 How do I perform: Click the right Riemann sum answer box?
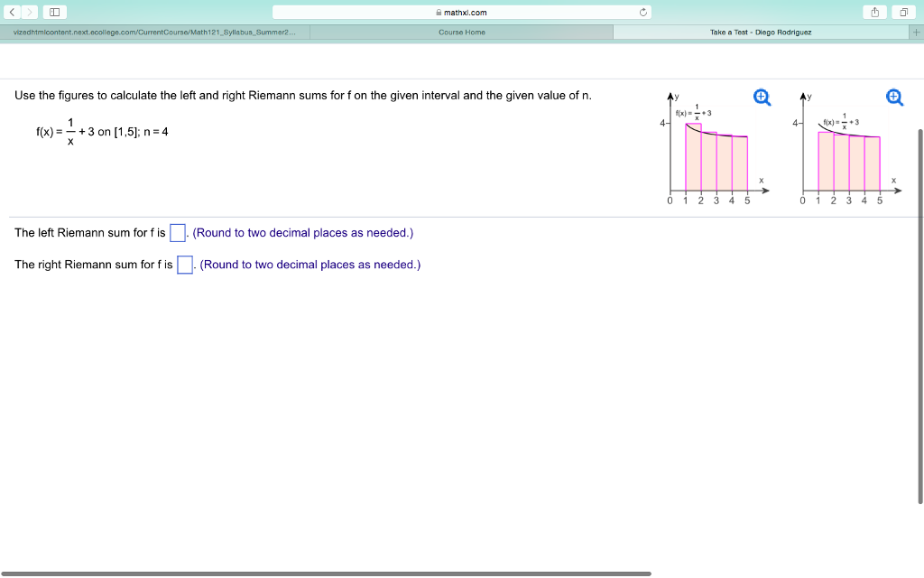[184, 264]
